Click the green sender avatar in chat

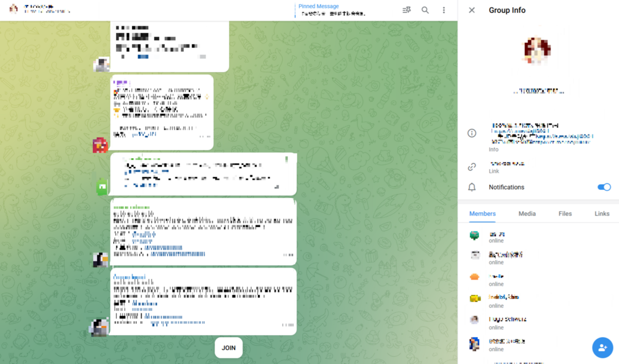coord(102,187)
